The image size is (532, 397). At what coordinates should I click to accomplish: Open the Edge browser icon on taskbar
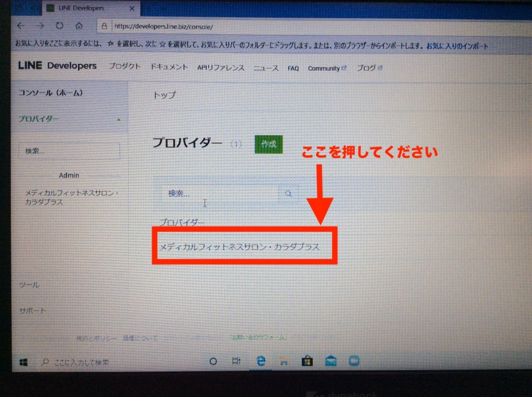pyautogui.click(x=261, y=361)
